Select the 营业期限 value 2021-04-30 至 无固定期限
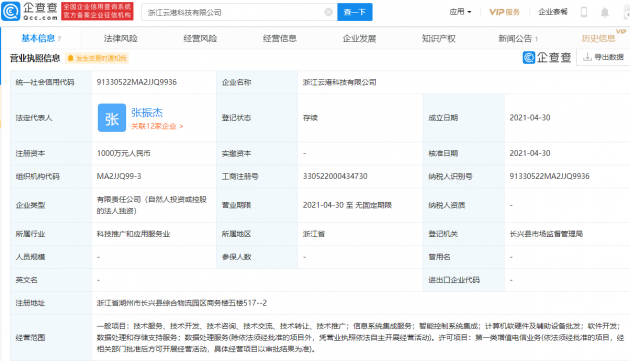The height and width of the screenshot is (361, 630). click(347, 205)
